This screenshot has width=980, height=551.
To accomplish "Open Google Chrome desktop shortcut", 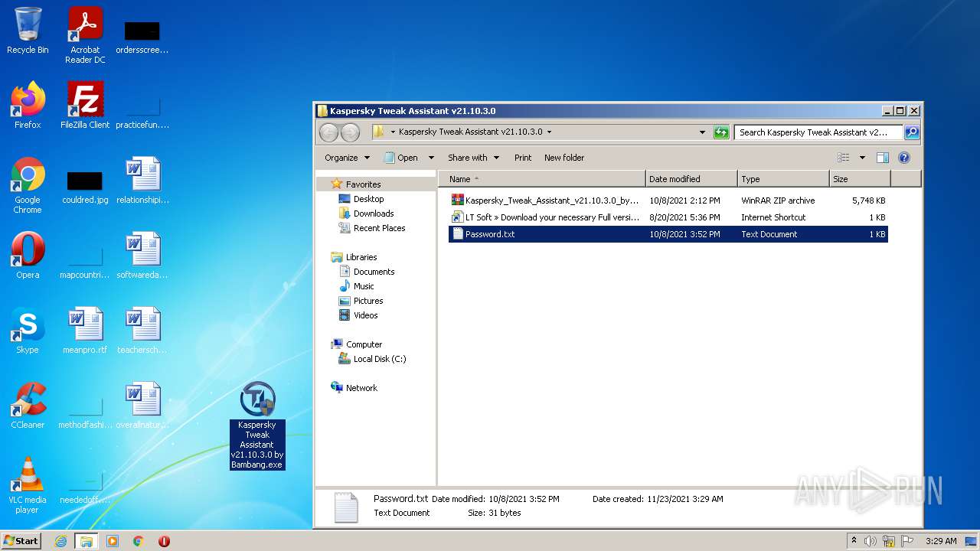I will tap(28, 186).
